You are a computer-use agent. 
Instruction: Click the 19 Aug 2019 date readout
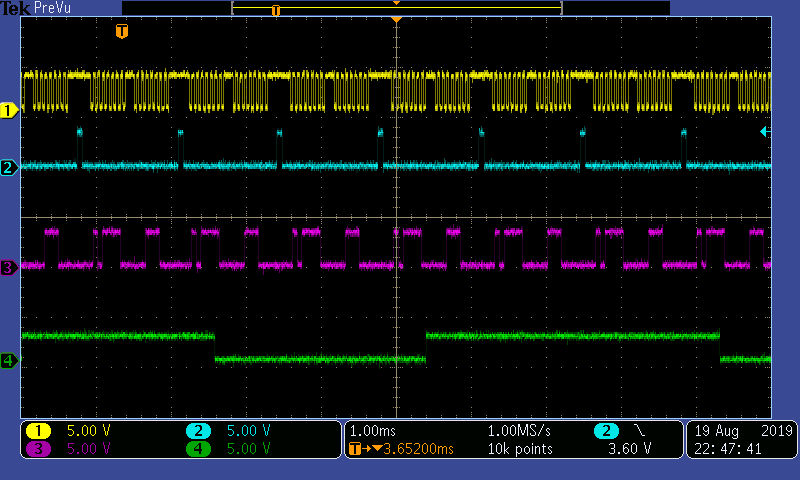(743, 431)
